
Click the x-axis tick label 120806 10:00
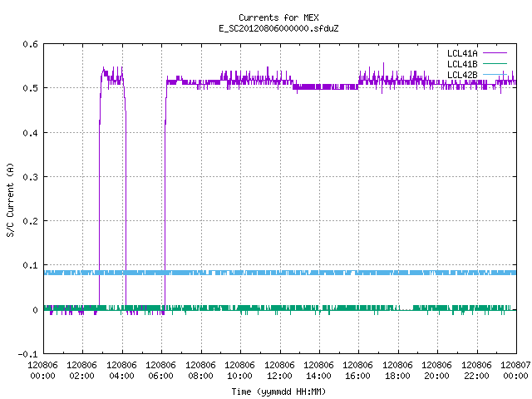(x=239, y=371)
